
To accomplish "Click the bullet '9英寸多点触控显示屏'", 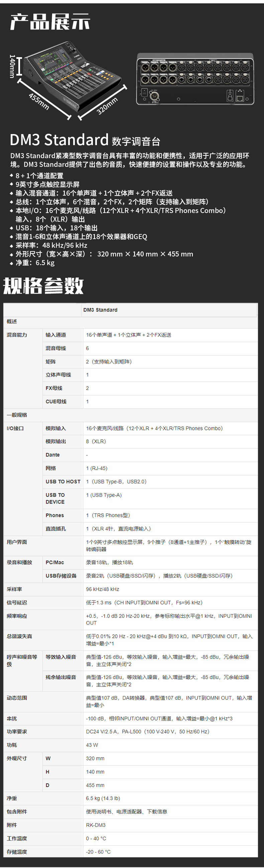I will pos(47,184).
